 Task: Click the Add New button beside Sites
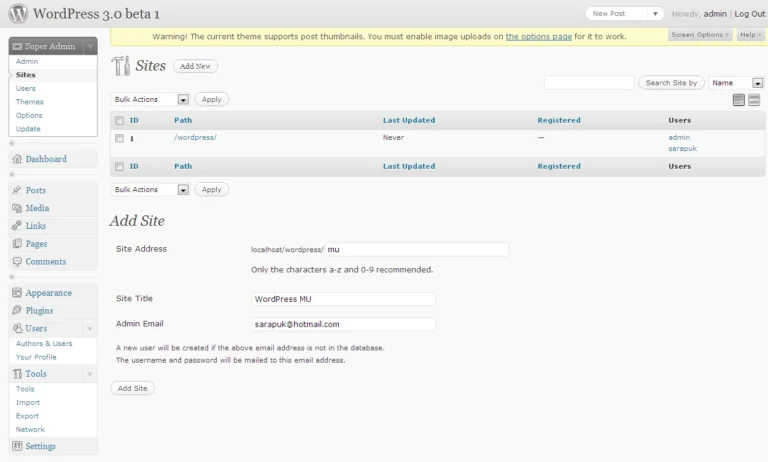[x=195, y=66]
